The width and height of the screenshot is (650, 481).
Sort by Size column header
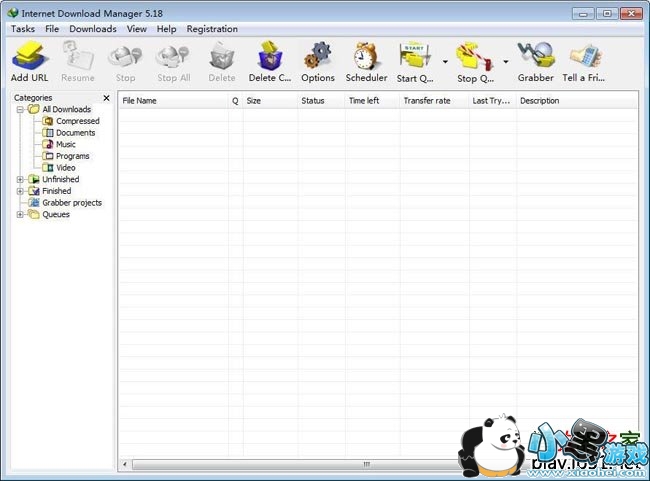point(270,101)
